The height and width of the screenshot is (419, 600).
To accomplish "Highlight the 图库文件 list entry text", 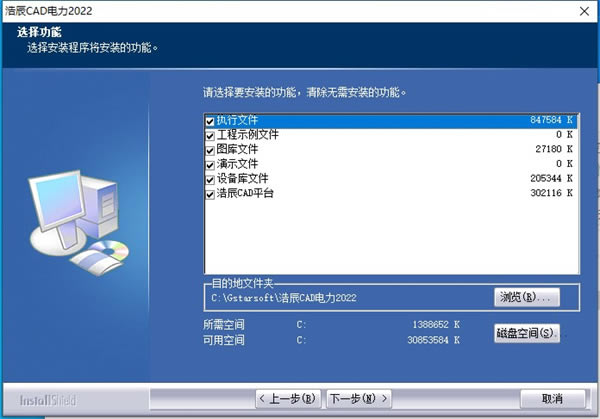I will click(x=237, y=150).
